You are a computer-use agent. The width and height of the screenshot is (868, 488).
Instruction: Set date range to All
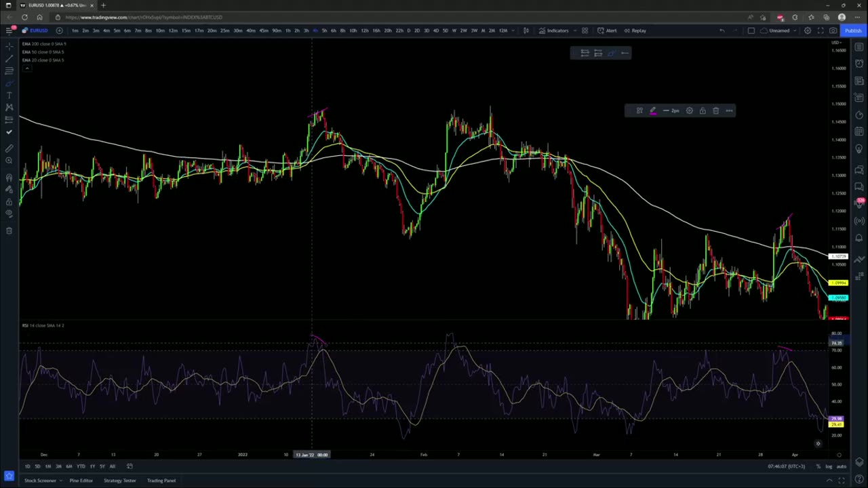[113, 466]
